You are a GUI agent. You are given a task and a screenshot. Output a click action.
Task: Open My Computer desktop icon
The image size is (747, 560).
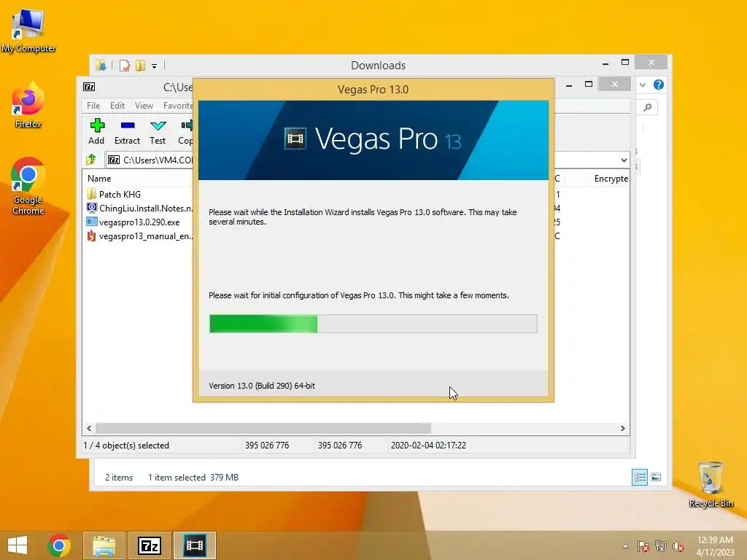click(x=28, y=31)
